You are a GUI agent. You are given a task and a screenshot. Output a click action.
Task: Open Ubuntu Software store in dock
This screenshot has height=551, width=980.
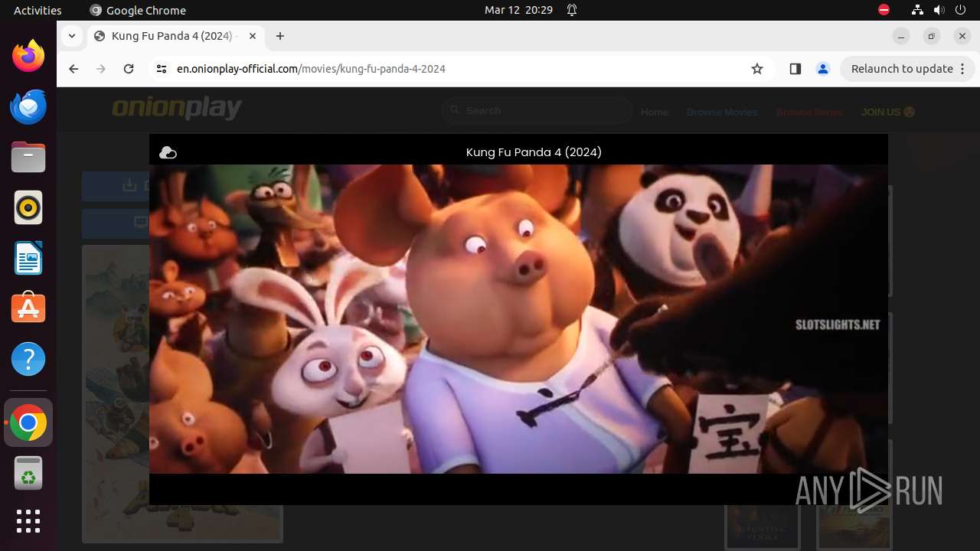coord(28,308)
